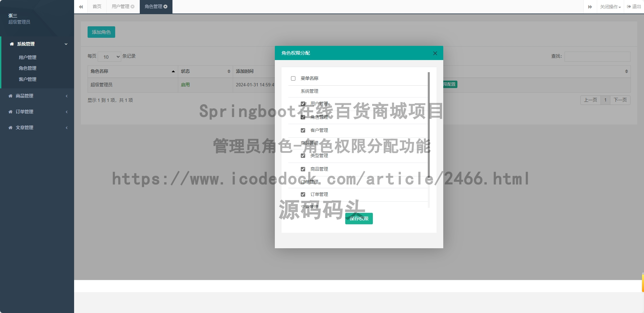Open the per-page records dropdown showing 10
This screenshot has height=313, width=644.
tap(109, 57)
